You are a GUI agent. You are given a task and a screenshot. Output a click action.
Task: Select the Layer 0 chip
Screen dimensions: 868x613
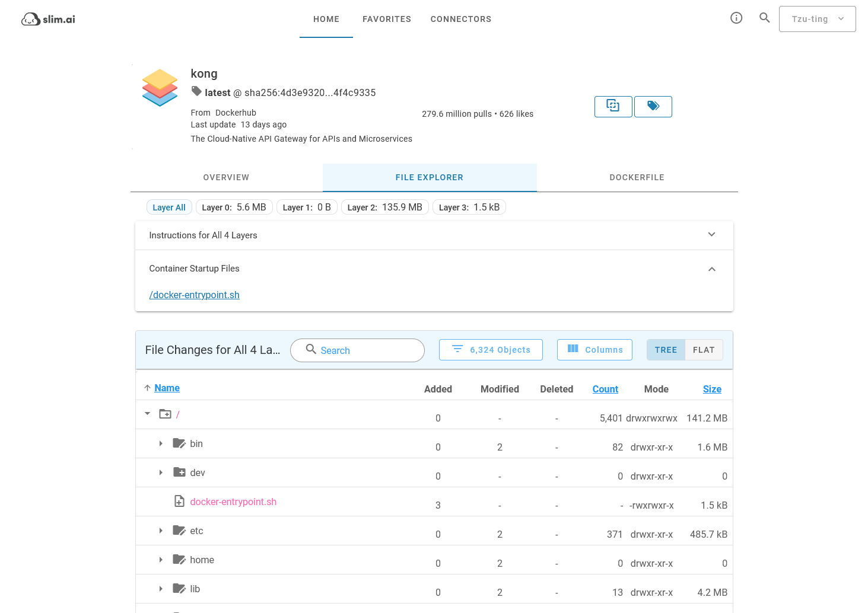coord(234,207)
